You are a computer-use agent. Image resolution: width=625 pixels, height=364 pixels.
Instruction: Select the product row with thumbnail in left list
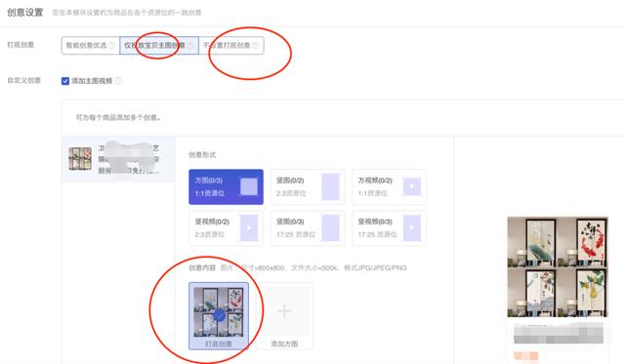coord(118,159)
